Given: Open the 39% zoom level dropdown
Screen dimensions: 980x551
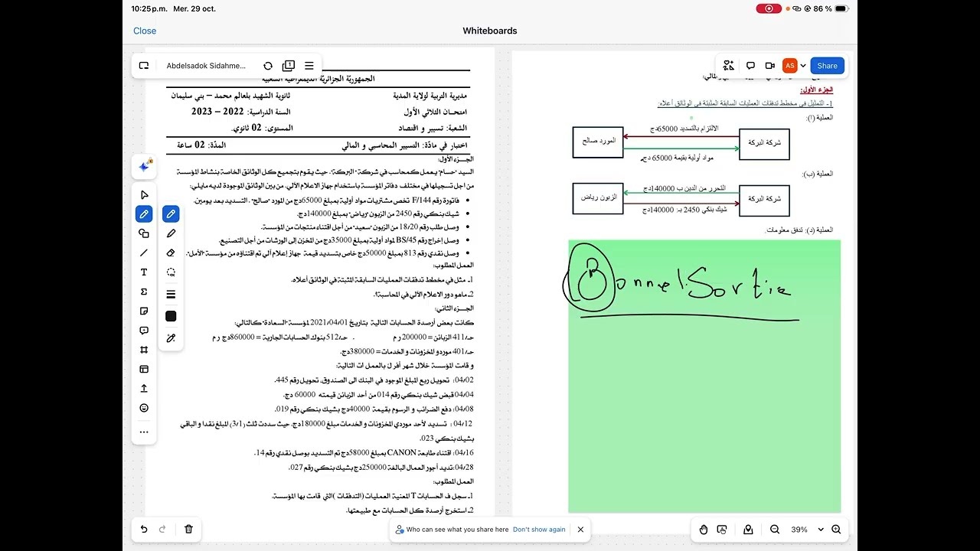Looking at the screenshot, I should [x=807, y=530].
